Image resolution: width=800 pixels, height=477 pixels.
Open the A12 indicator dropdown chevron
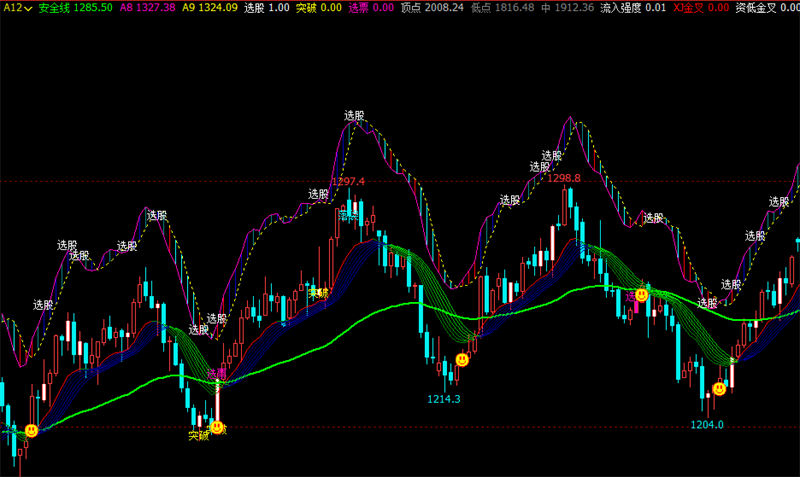(28, 8)
